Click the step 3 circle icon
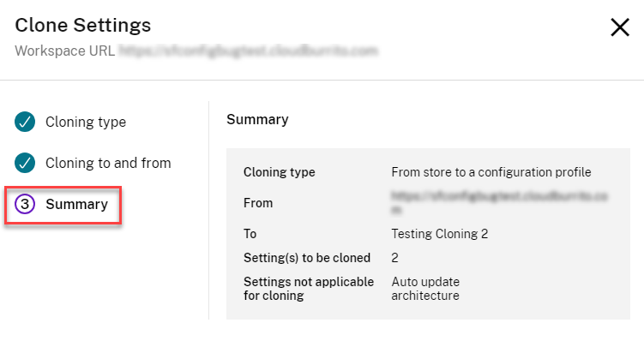This screenshot has height=347, width=644. point(24,204)
